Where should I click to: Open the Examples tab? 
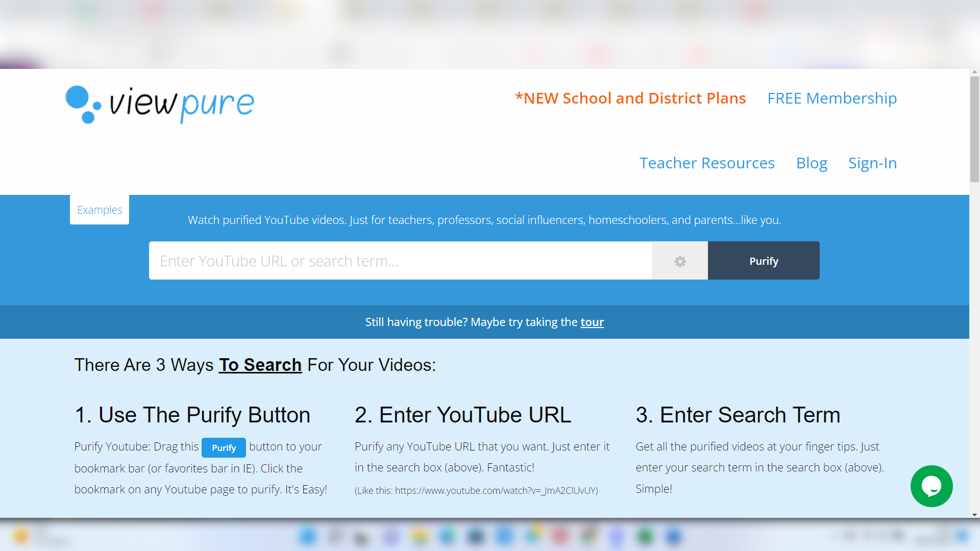click(100, 210)
